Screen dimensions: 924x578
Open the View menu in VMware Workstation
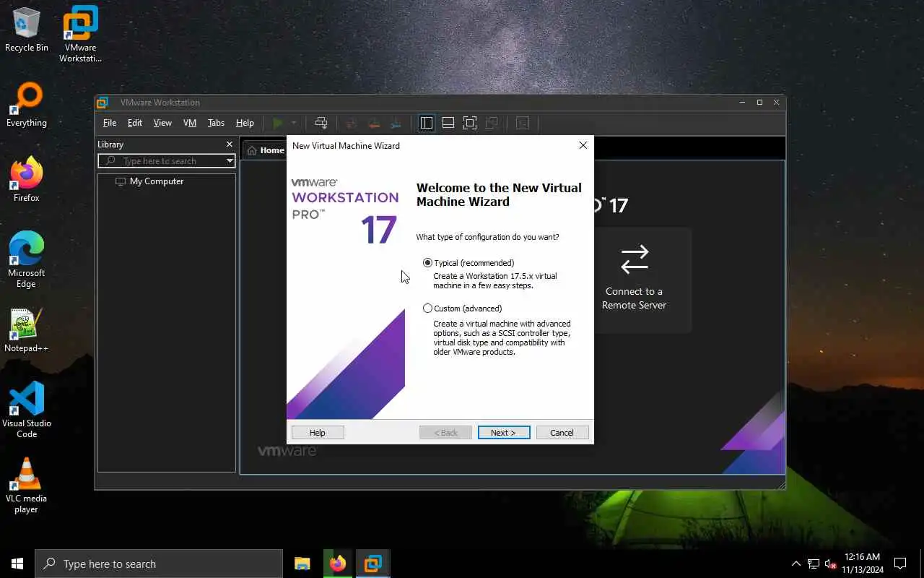tap(162, 123)
